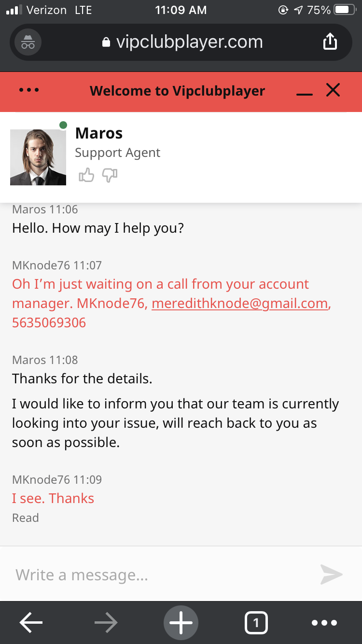Tap the phone number 5635069306
Image resolution: width=362 pixels, height=644 pixels.
click(49, 323)
